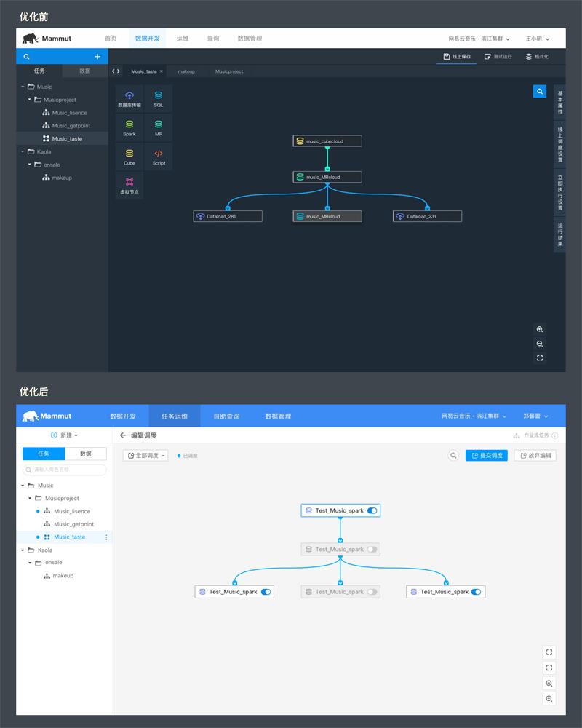Click the Mammut logo in the blue header
Viewport: 582px width, 728px height.
click(x=47, y=416)
